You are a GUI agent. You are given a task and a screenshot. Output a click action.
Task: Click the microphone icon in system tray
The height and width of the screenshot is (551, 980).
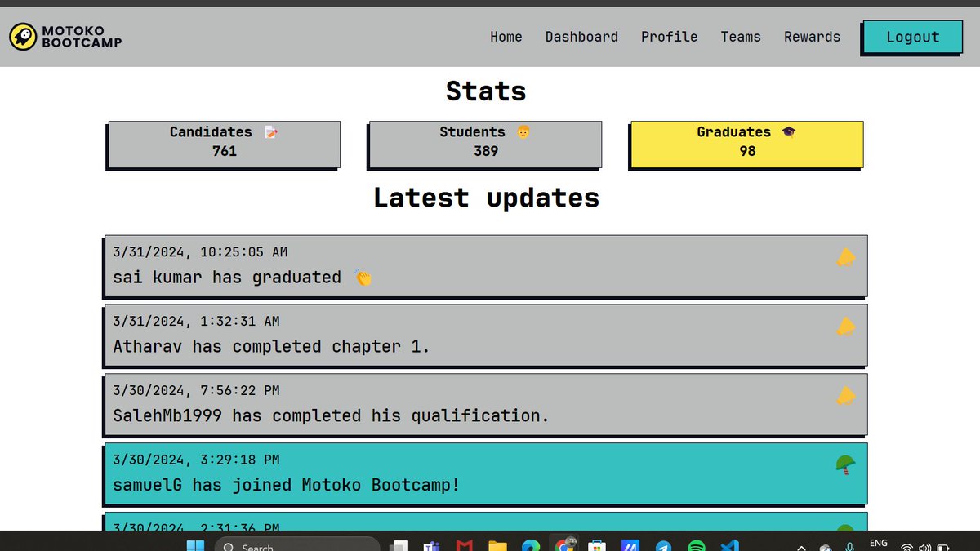pyautogui.click(x=850, y=547)
